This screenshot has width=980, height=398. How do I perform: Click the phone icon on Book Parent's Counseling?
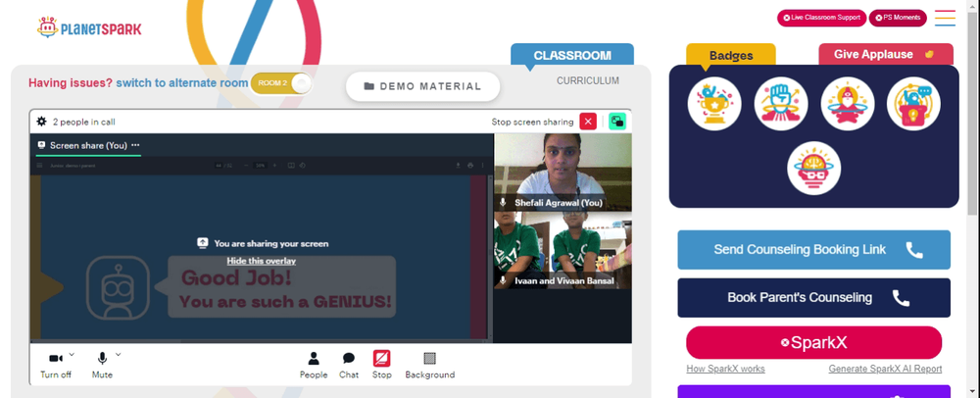901,298
